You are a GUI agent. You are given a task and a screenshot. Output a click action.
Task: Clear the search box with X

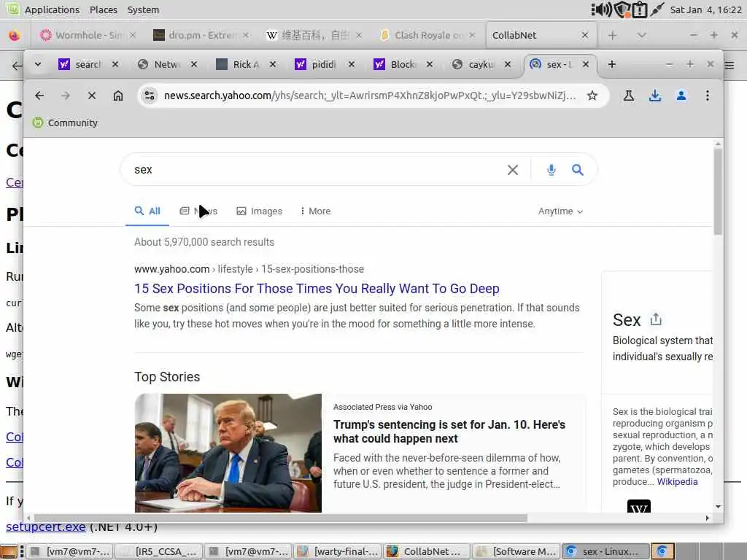click(513, 170)
